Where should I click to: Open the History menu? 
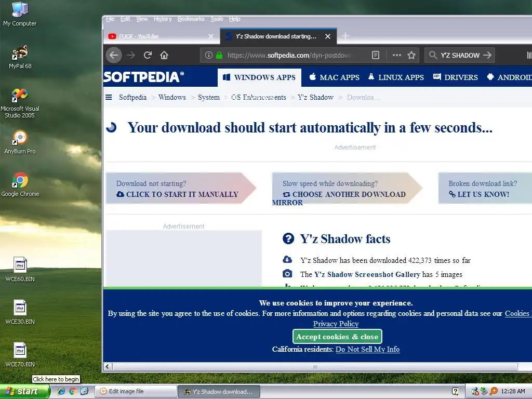pyautogui.click(x=163, y=19)
